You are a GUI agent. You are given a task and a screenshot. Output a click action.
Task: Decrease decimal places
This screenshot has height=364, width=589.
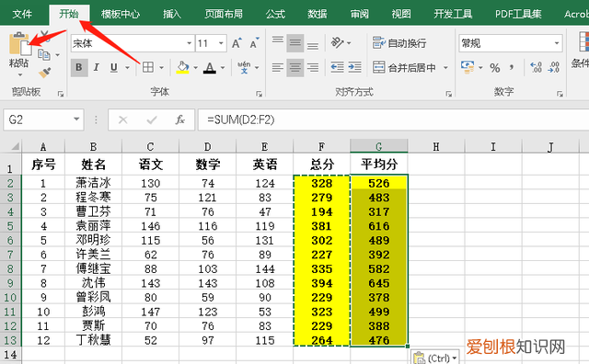point(554,67)
